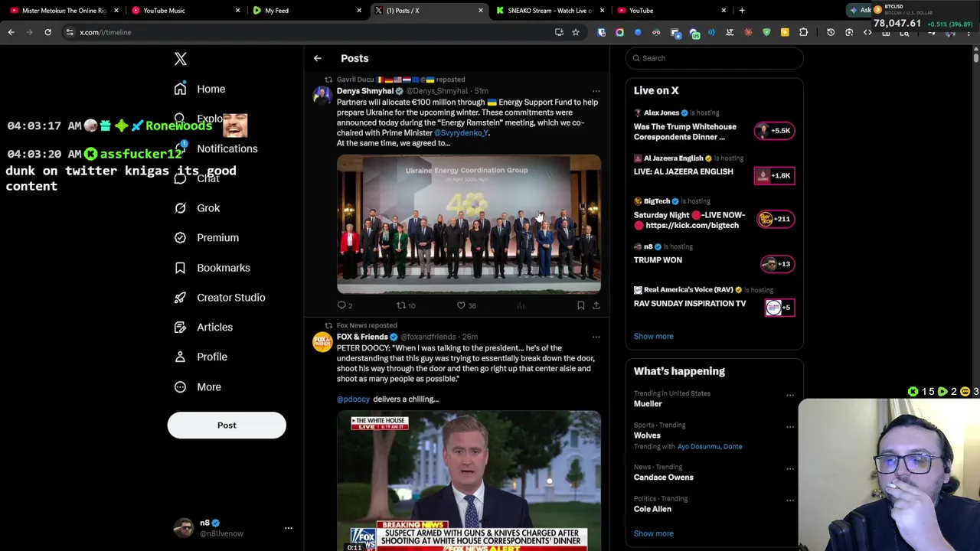Open a new browser tab
This screenshot has width=980, height=551.
click(742, 11)
